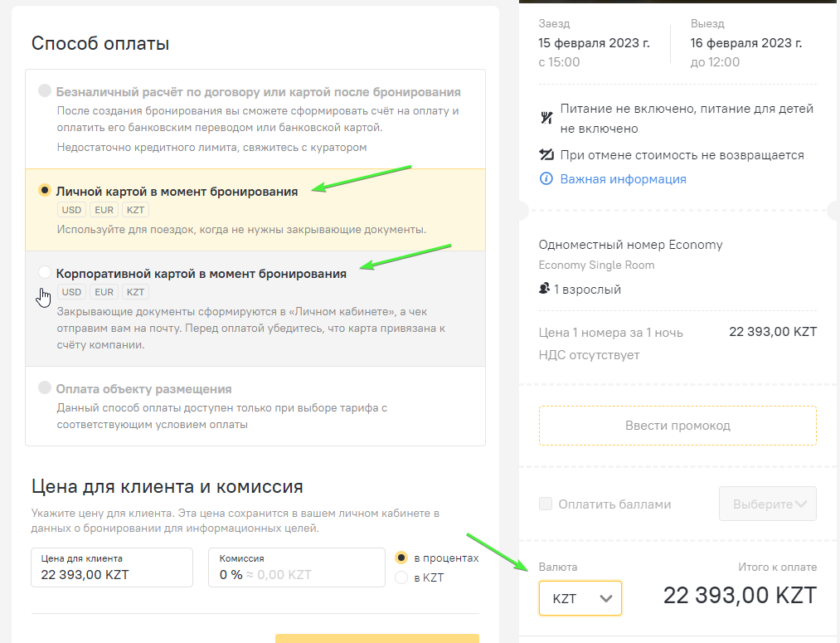Screen dimensions: 840x643
Task: Expand the 'Выберите' points dropdown
Action: 767,504
